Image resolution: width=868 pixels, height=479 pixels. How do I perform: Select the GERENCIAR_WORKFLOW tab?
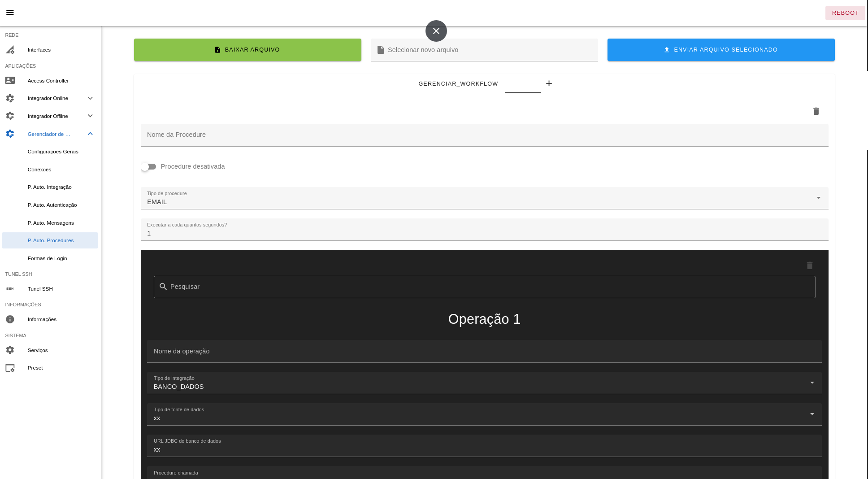pos(458,84)
